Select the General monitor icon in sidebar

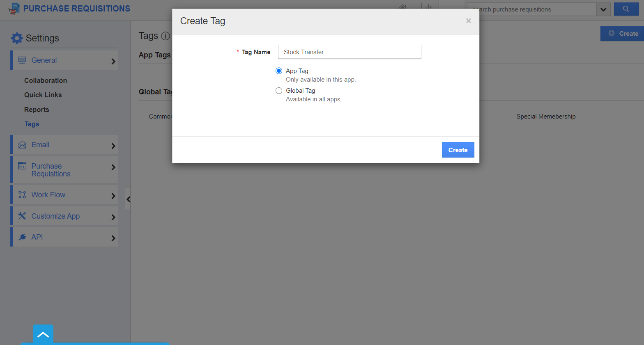pyautogui.click(x=22, y=59)
